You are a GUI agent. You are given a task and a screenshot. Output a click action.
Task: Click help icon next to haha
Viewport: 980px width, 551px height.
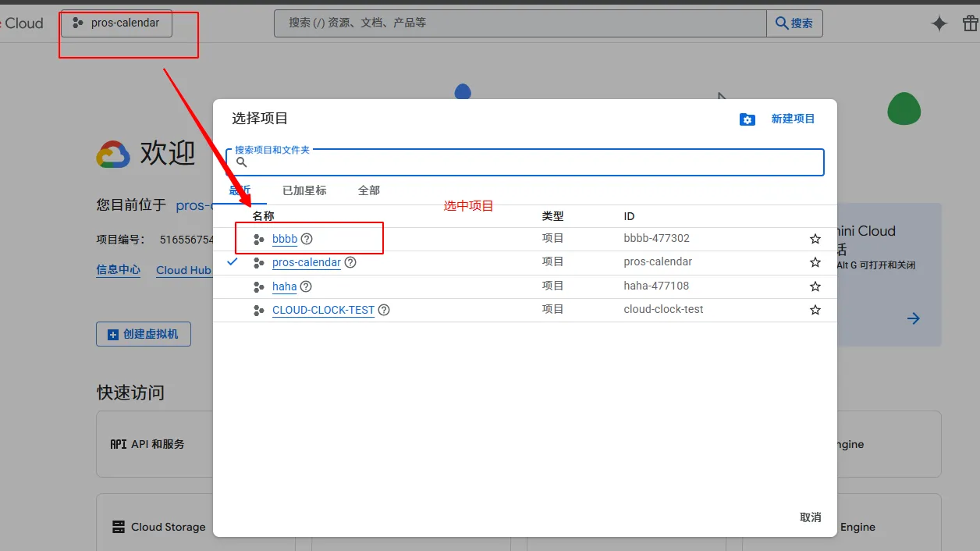tap(306, 286)
